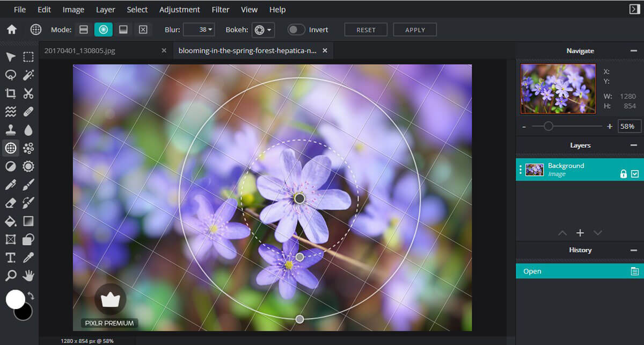644x345 pixels.
Task: Open the Bokeh shape dropdown
Action: click(x=263, y=30)
